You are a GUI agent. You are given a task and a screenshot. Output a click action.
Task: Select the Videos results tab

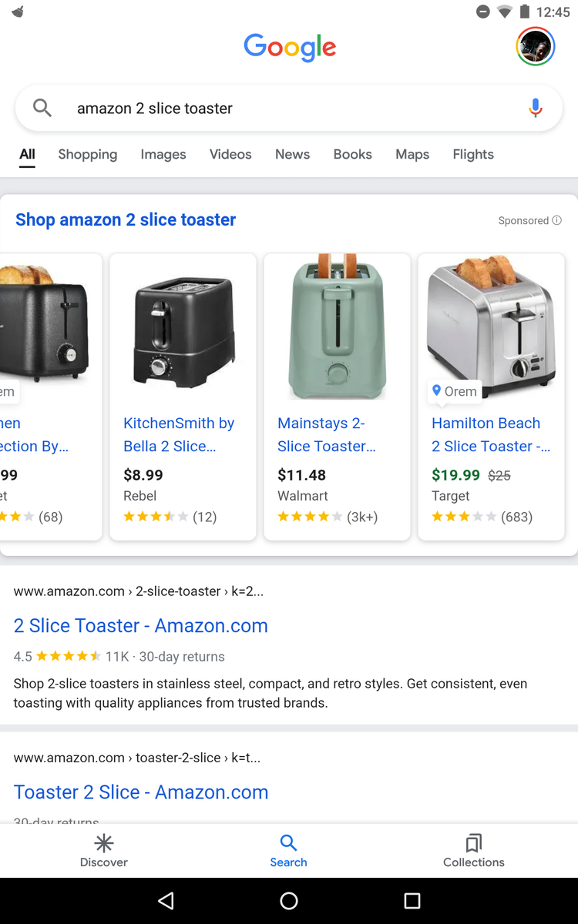pos(230,154)
